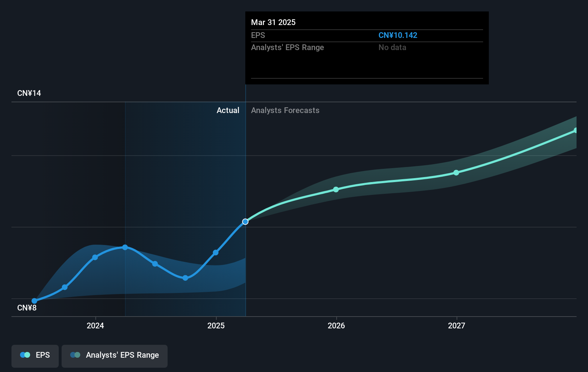The image size is (588, 372).
Task: Click the teal Analysts' EPS Range legend dots
Action: pyautogui.click(x=75, y=355)
